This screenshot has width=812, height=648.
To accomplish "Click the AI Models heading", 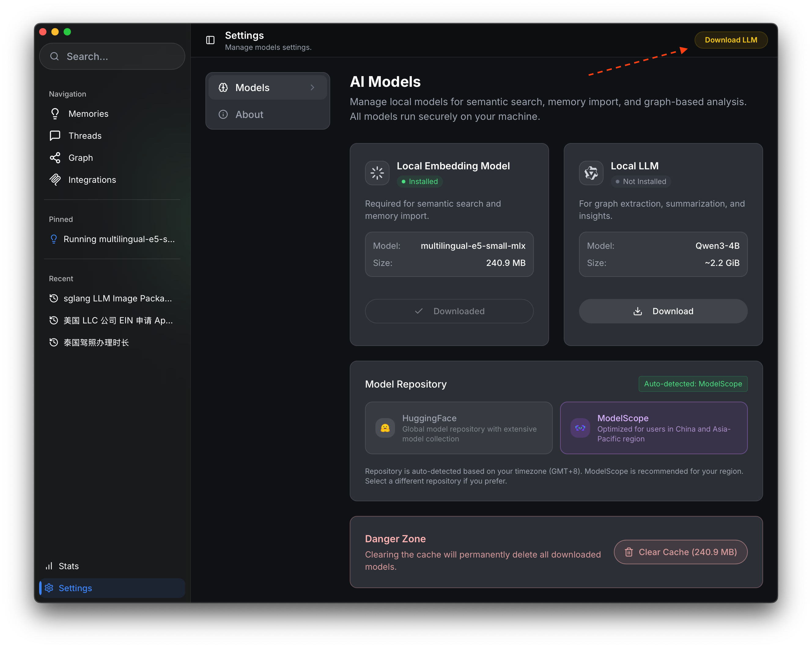I will (x=385, y=82).
